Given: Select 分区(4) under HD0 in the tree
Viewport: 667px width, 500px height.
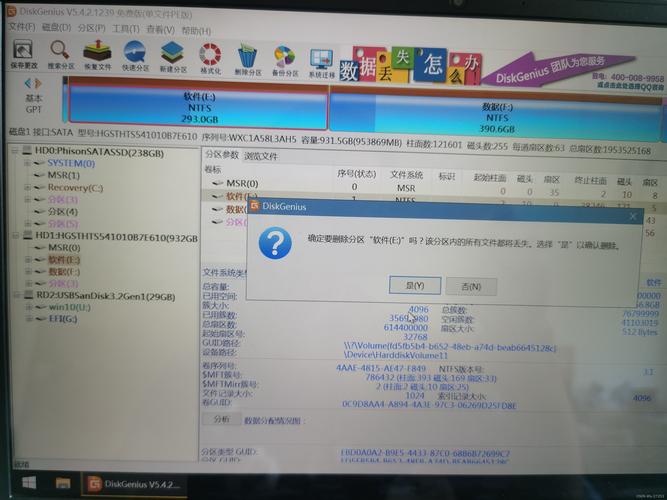Looking at the screenshot, I should pyautogui.click(x=63, y=211).
